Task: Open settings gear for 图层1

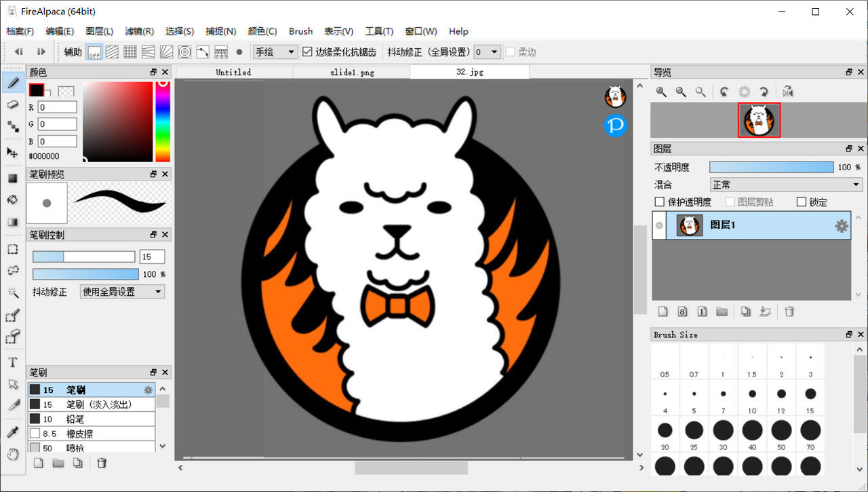Action: tap(842, 226)
